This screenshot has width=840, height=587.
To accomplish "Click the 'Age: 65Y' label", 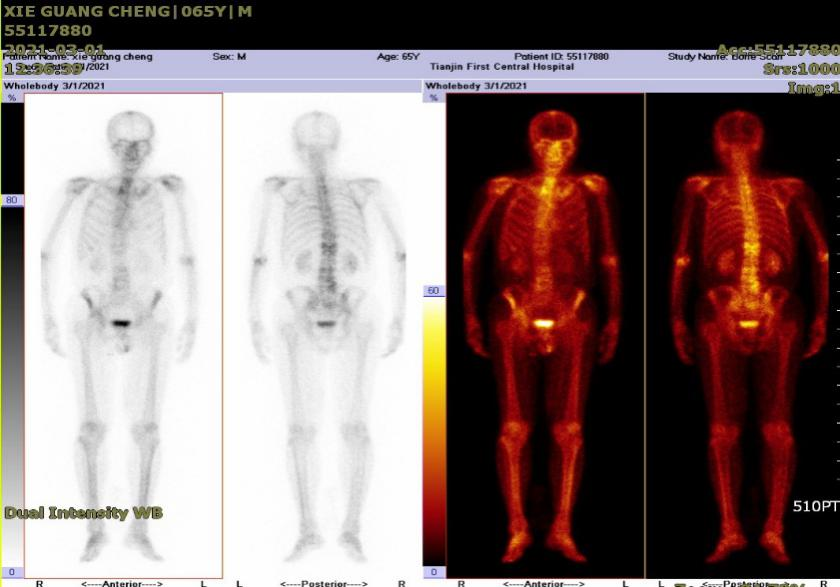I will pos(398,56).
